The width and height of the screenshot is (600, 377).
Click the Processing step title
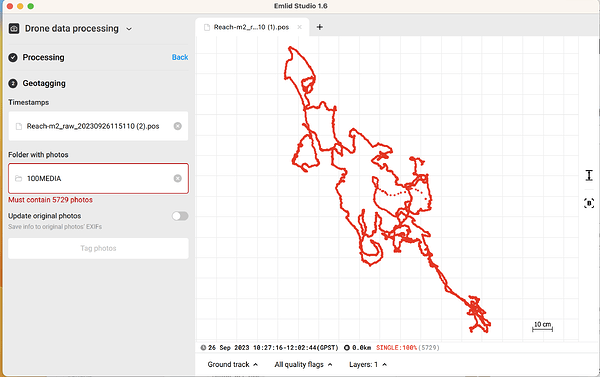point(43,57)
